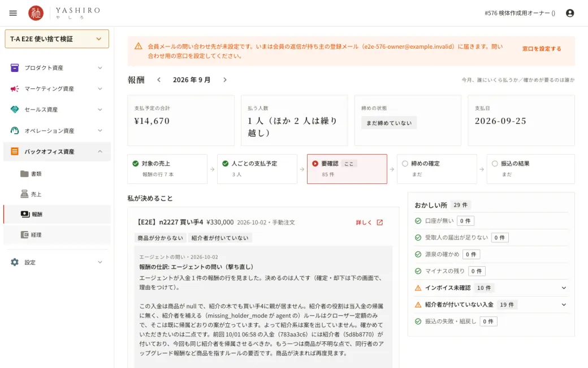Click green check icon next to 源泉の確かめ
Screen dimensions: 588x368
click(418, 254)
